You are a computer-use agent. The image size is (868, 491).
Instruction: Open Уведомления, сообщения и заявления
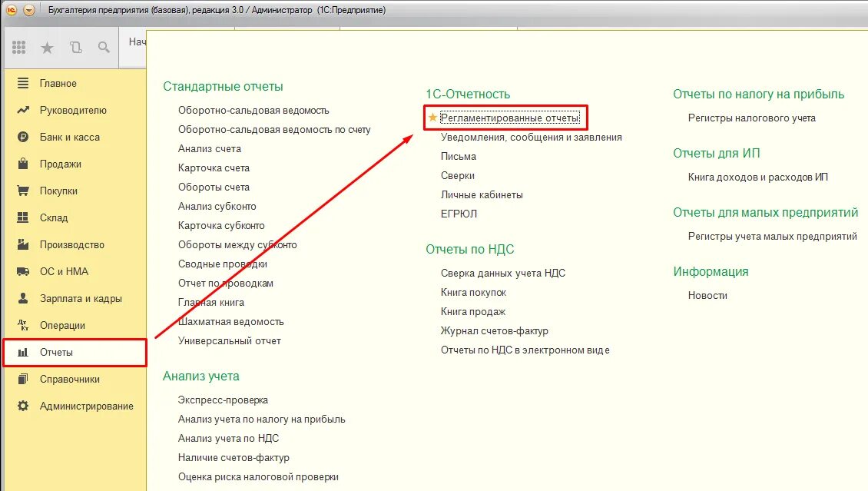532,138
